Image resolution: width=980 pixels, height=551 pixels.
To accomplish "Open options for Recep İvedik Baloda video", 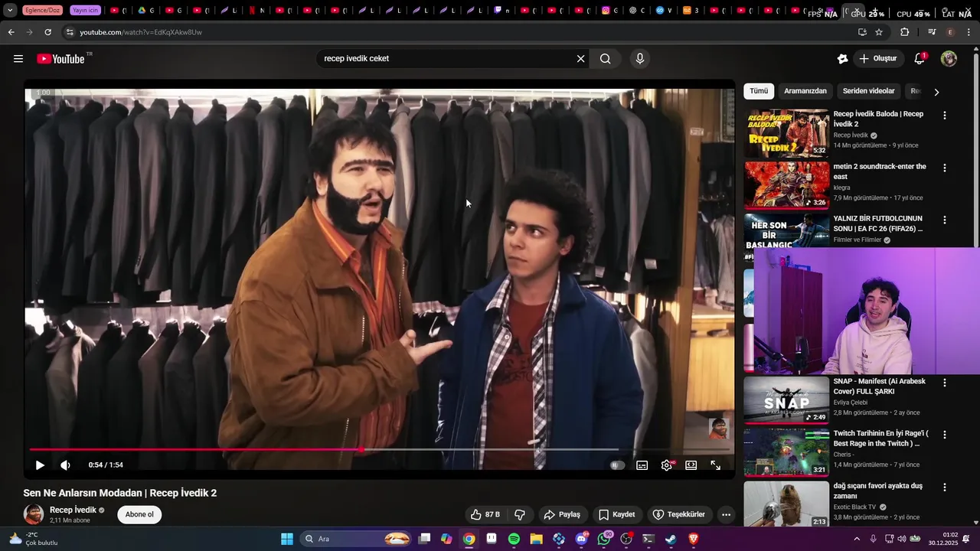I will coord(944,116).
